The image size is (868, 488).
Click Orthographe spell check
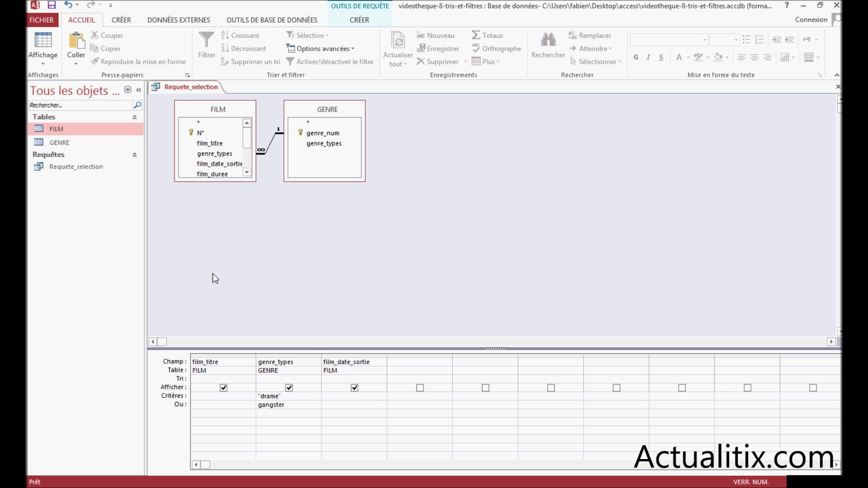point(496,48)
